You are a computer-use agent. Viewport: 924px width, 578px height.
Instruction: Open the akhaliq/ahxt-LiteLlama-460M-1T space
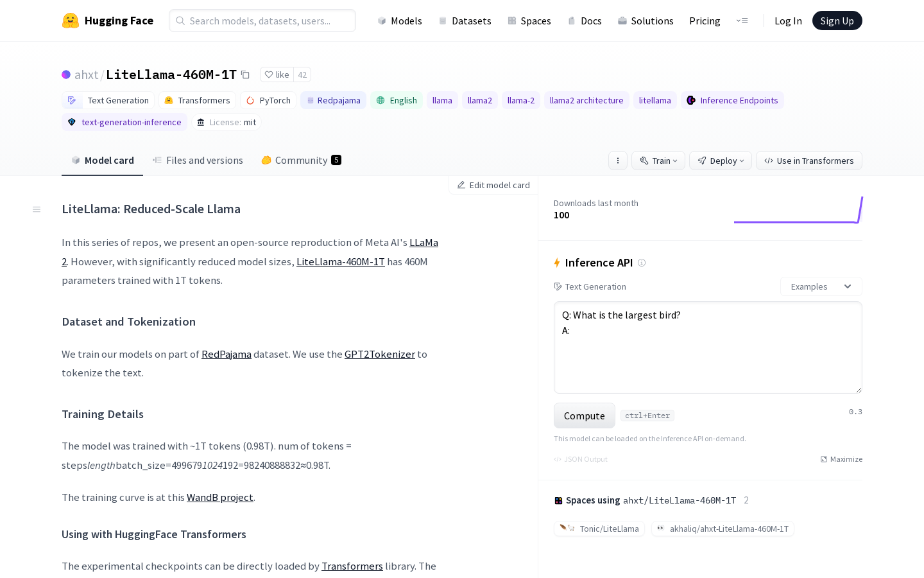(723, 529)
